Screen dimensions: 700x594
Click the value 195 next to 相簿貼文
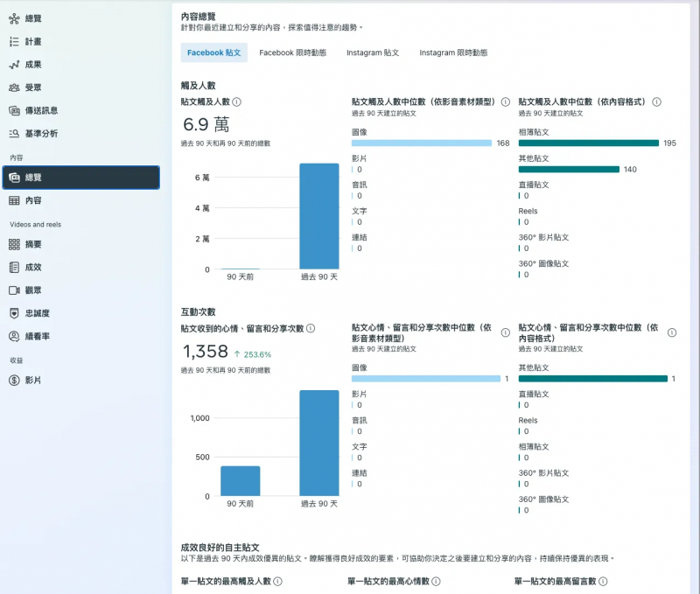pos(669,143)
